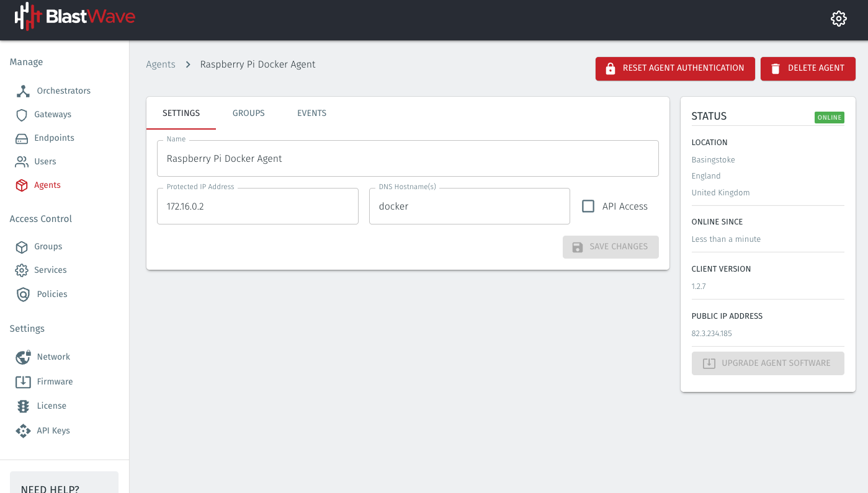Screen dimensions: 868x493
Task: Go back via Agents breadcrumb link
Action: (x=161, y=64)
